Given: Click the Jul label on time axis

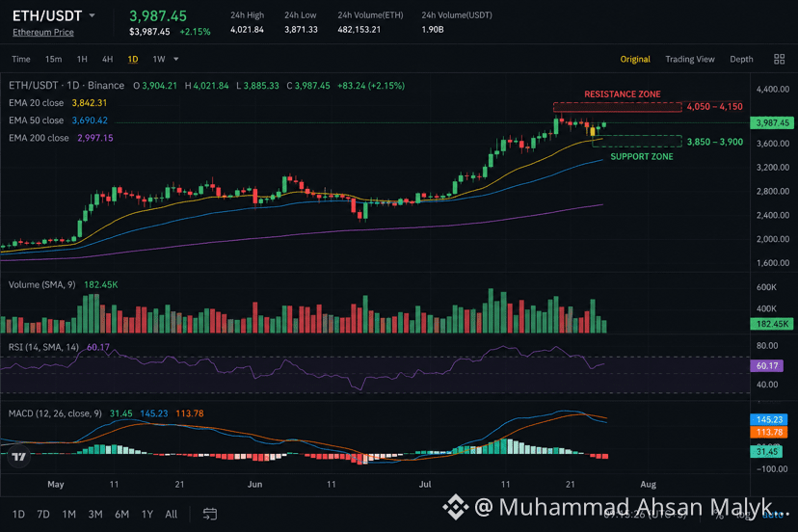Looking at the screenshot, I should 425,484.
